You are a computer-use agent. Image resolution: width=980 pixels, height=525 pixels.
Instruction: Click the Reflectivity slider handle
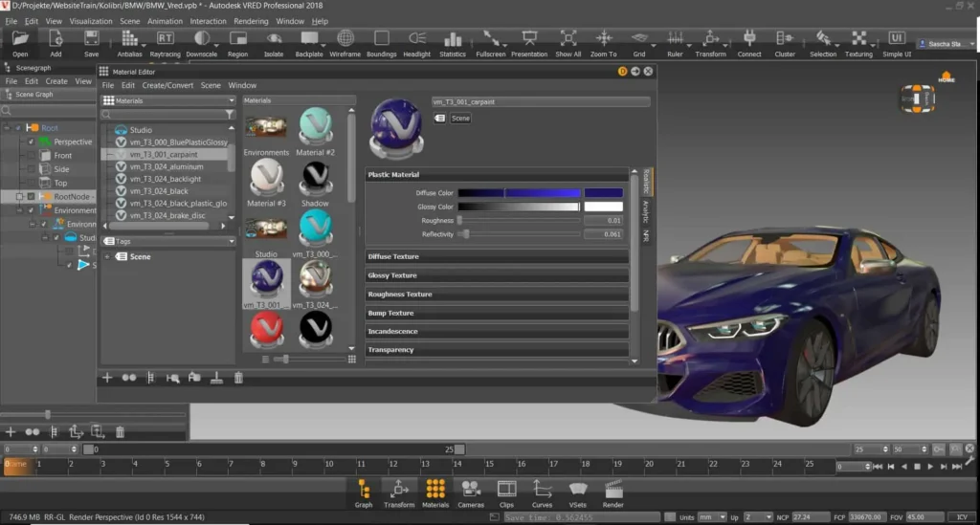[x=466, y=234]
